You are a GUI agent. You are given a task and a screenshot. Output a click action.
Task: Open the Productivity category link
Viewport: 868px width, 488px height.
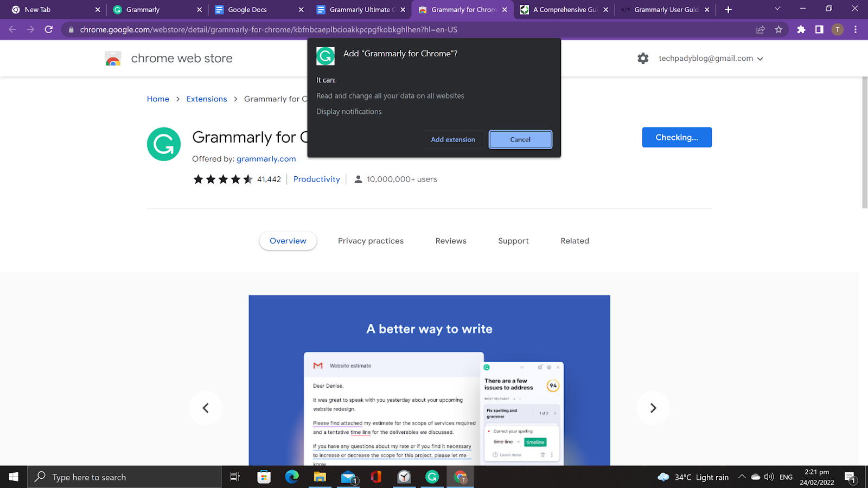point(317,179)
